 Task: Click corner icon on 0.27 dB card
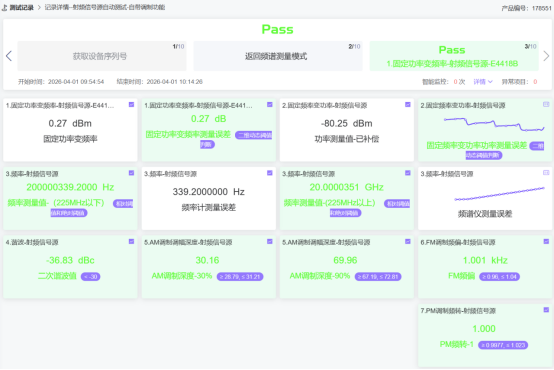point(270,105)
